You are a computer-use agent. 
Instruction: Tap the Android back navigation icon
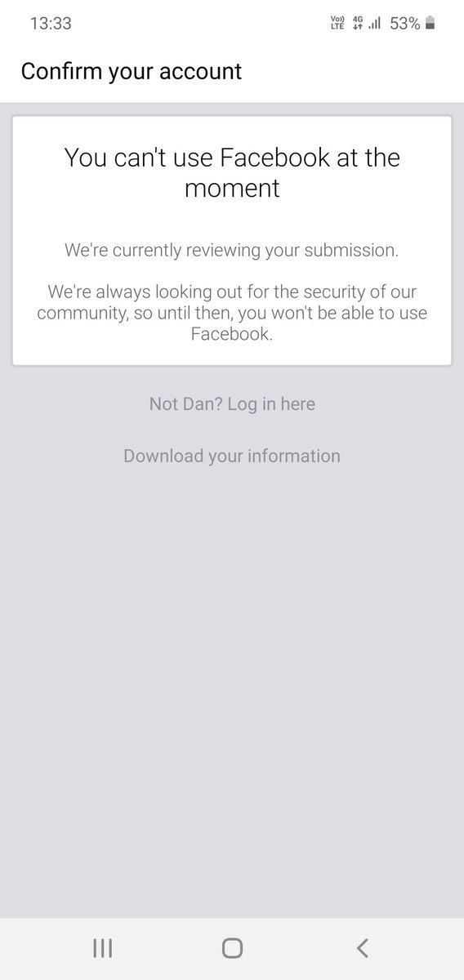coord(362,947)
